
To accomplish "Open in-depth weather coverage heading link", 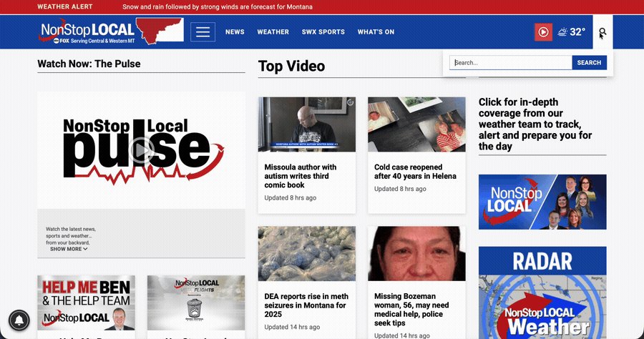I will tap(535, 124).
